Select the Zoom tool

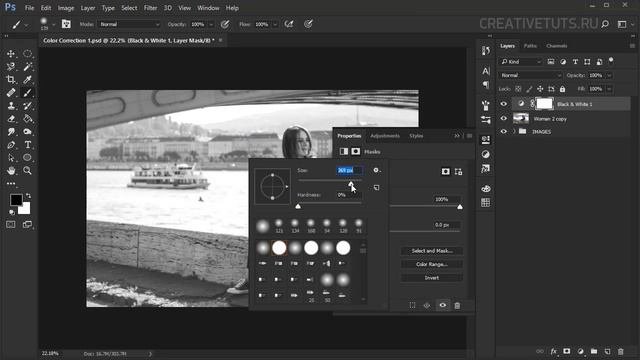(27, 171)
